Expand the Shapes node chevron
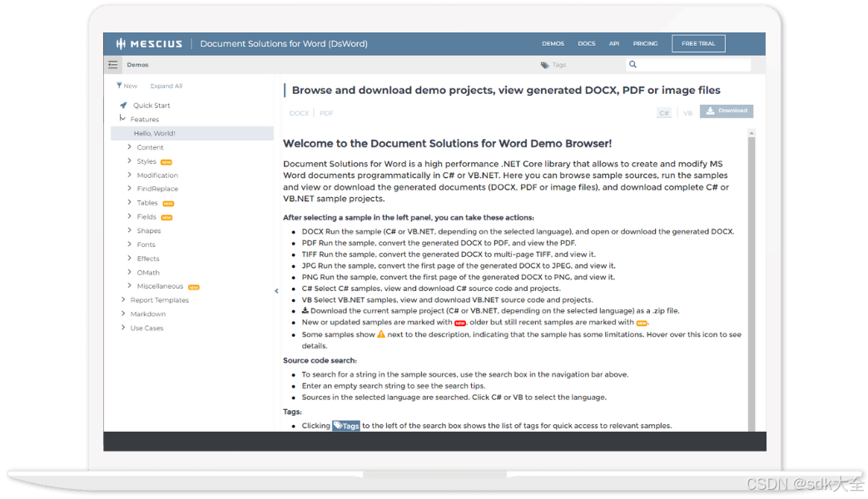The width and height of the screenshot is (868, 499). (130, 230)
